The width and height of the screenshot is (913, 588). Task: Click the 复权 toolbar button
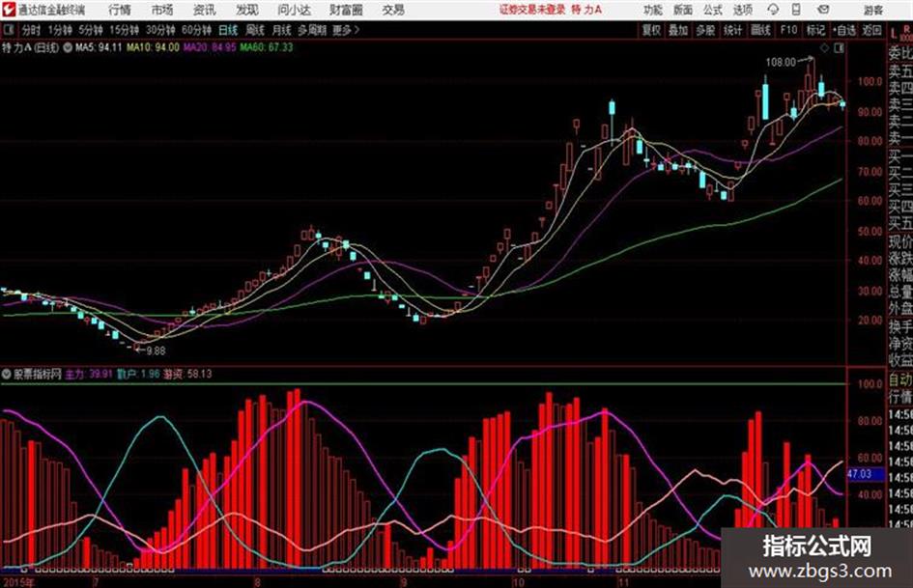[x=651, y=30]
